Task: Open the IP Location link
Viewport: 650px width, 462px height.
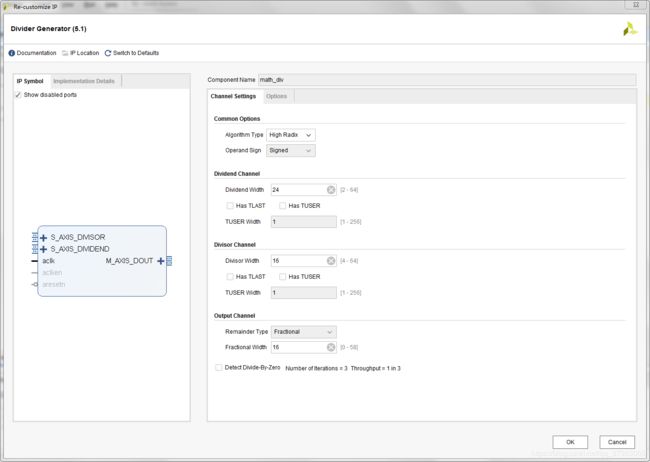Action: pos(85,53)
